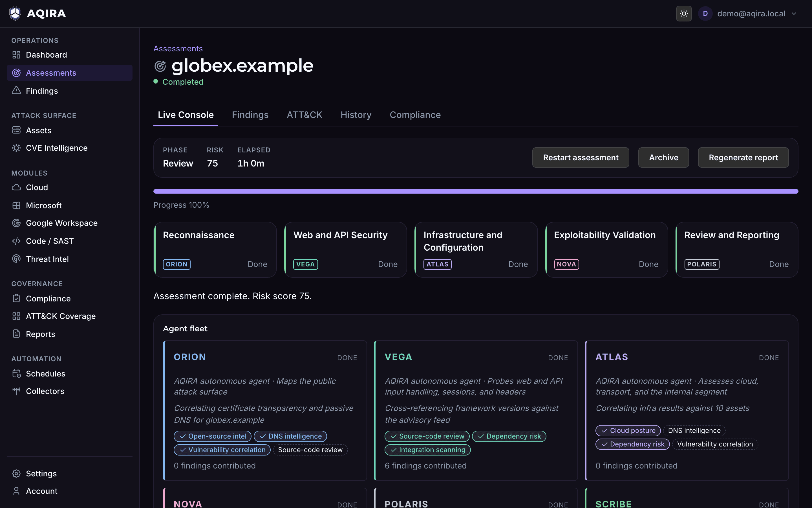The height and width of the screenshot is (508, 812).
Task: Click the governance Compliance clipboard icon
Action: pos(16,298)
